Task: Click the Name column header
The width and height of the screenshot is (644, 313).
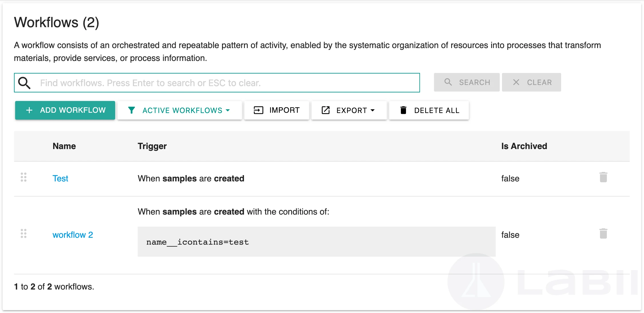Action: click(64, 146)
